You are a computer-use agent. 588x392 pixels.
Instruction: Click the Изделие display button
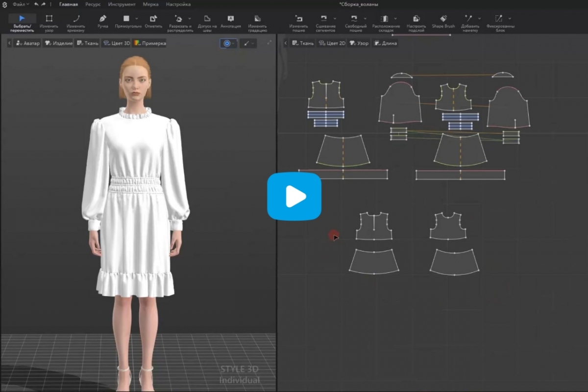(58, 43)
